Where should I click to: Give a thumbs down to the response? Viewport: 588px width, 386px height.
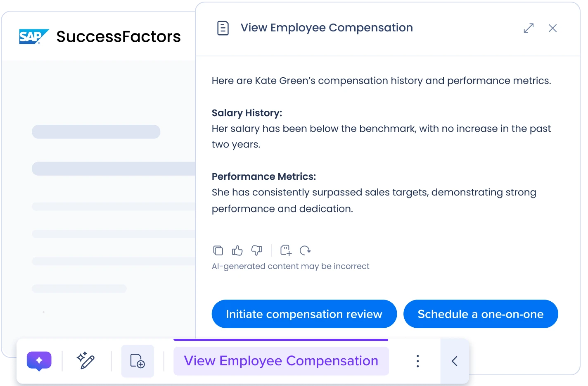point(256,250)
